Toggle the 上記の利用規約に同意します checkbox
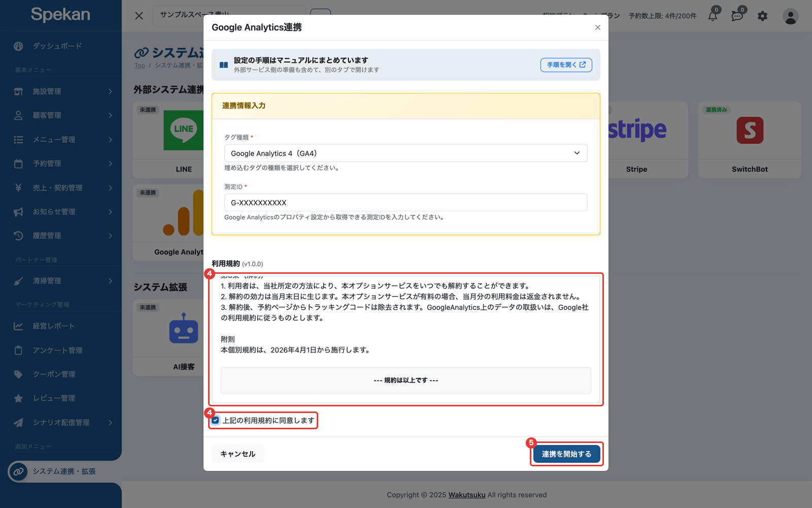This screenshot has width=812, height=508. (x=216, y=420)
